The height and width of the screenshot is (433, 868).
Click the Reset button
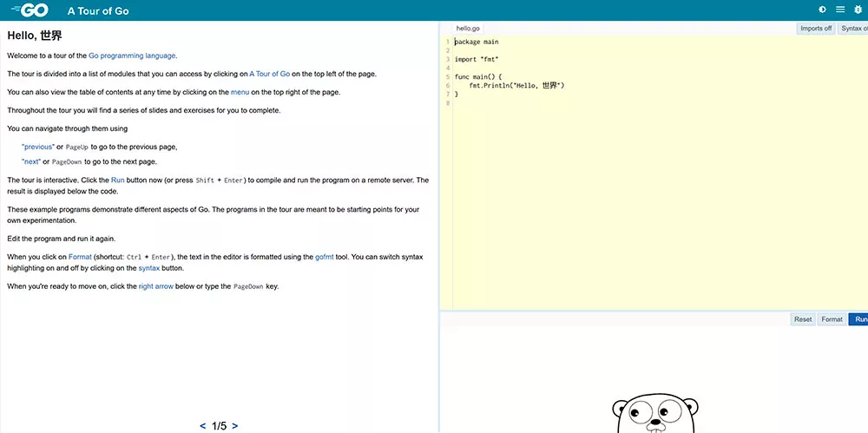[x=803, y=319]
